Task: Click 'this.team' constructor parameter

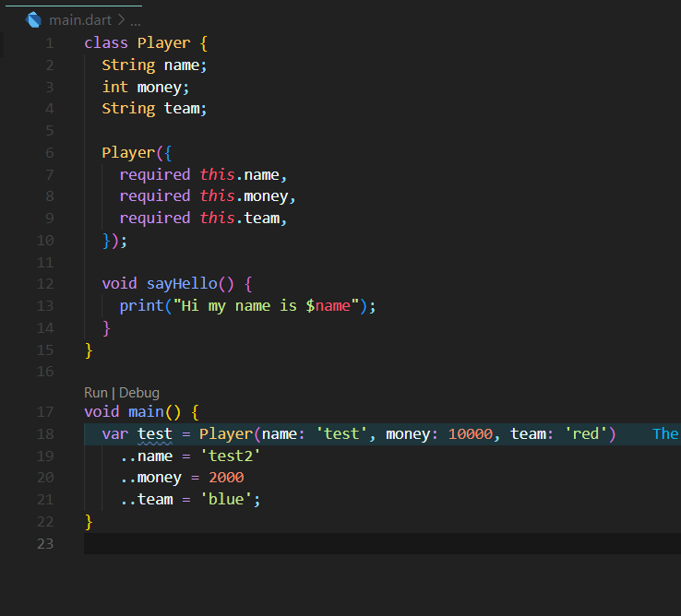Action: pos(240,218)
